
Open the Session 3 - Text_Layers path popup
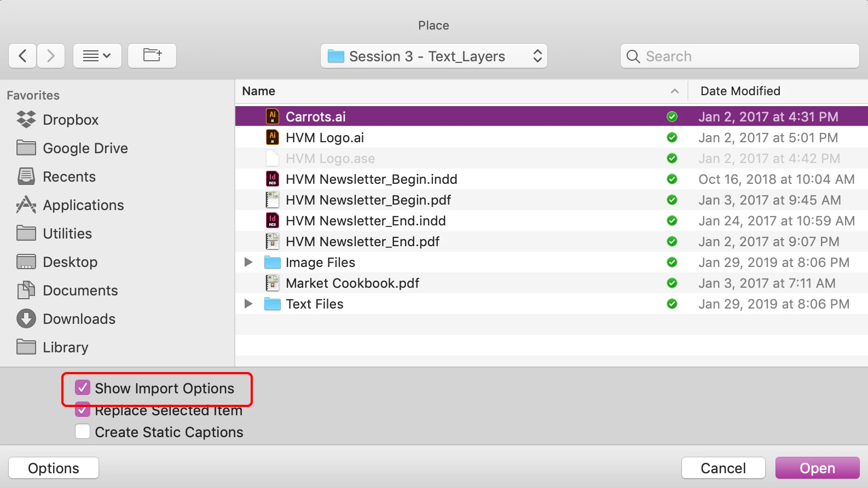pyautogui.click(x=434, y=56)
